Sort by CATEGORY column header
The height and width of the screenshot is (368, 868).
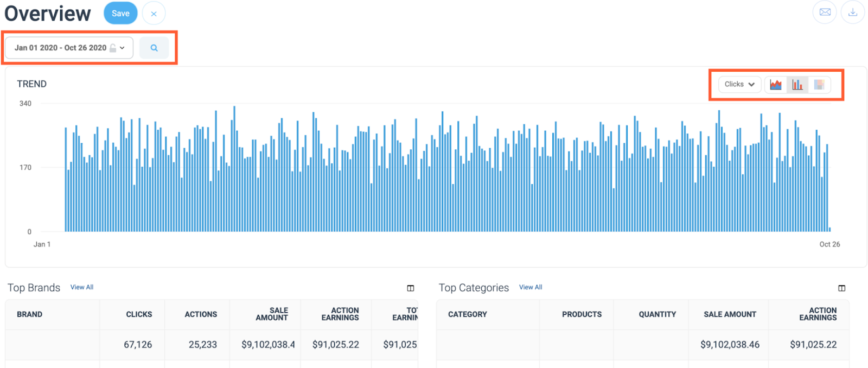click(x=468, y=314)
